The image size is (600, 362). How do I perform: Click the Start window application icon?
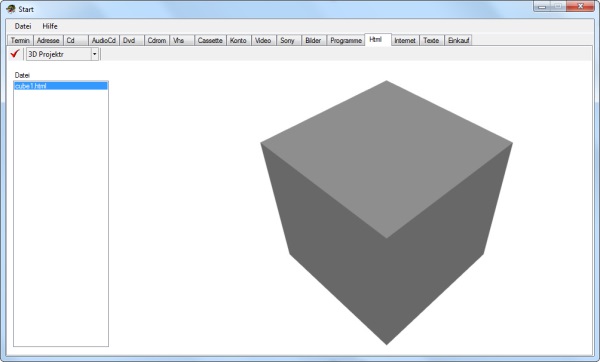click(x=11, y=9)
